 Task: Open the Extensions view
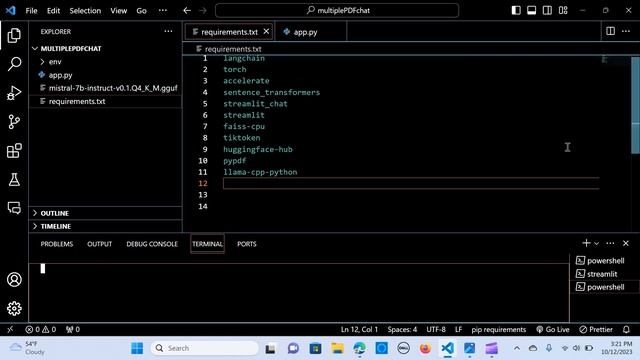(x=14, y=151)
